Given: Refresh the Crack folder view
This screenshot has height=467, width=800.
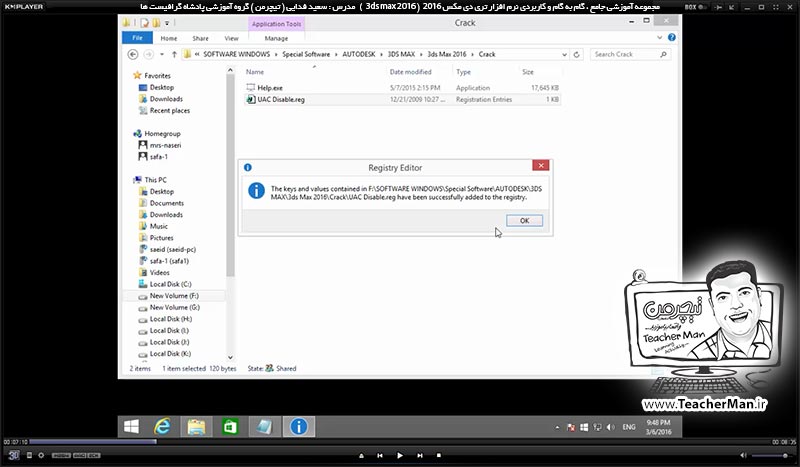Looking at the screenshot, I should pyautogui.click(x=577, y=54).
